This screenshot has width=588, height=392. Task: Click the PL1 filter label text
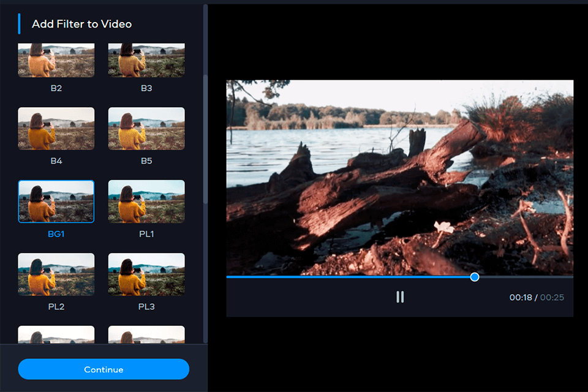(146, 234)
